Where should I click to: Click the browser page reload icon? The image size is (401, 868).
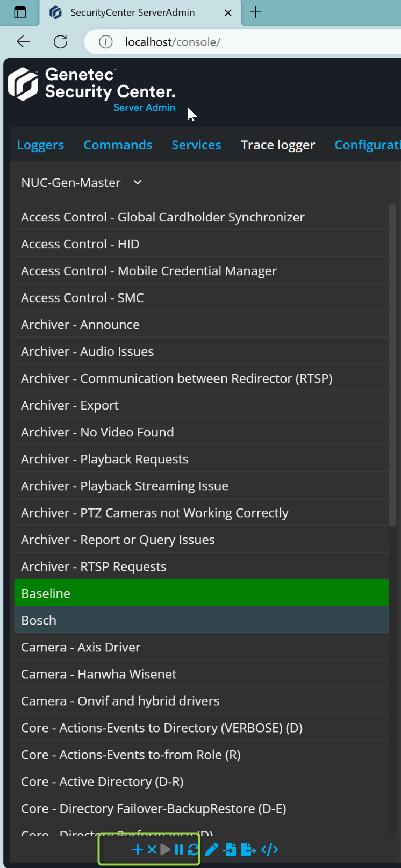(61, 42)
